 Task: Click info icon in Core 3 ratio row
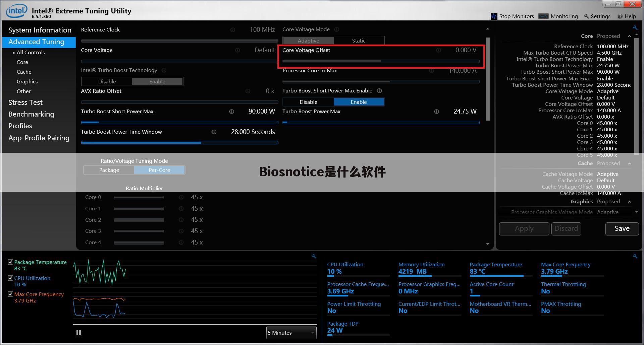pyautogui.click(x=181, y=231)
